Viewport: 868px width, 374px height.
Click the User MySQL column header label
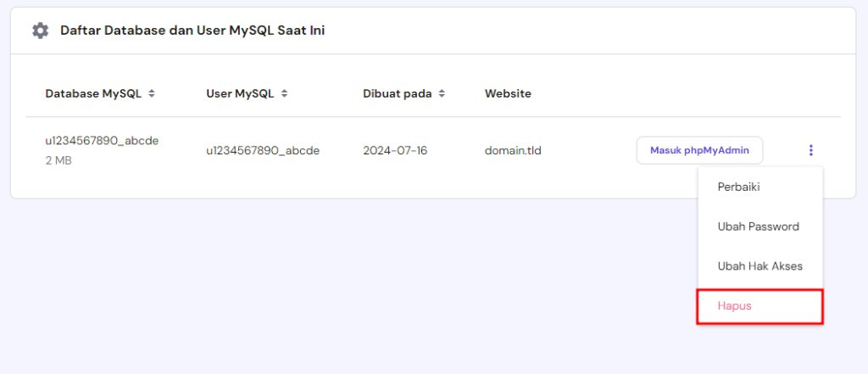[x=240, y=93]
